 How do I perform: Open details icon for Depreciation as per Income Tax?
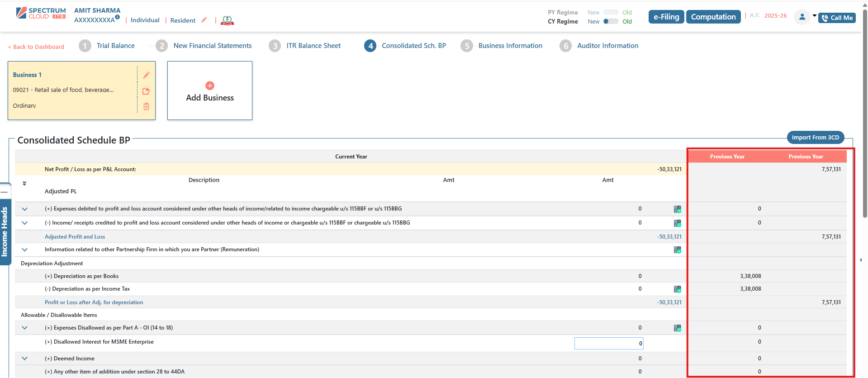(x=677, y=289)
